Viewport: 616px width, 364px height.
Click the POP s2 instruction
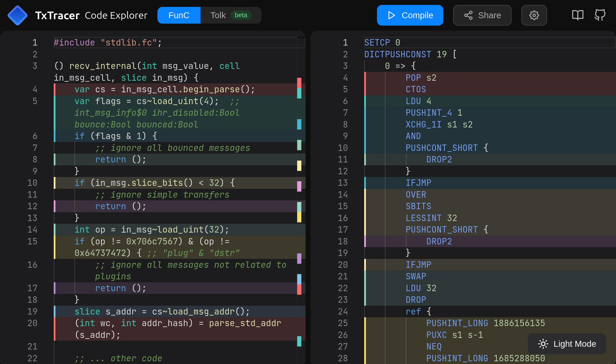[421, 78]
